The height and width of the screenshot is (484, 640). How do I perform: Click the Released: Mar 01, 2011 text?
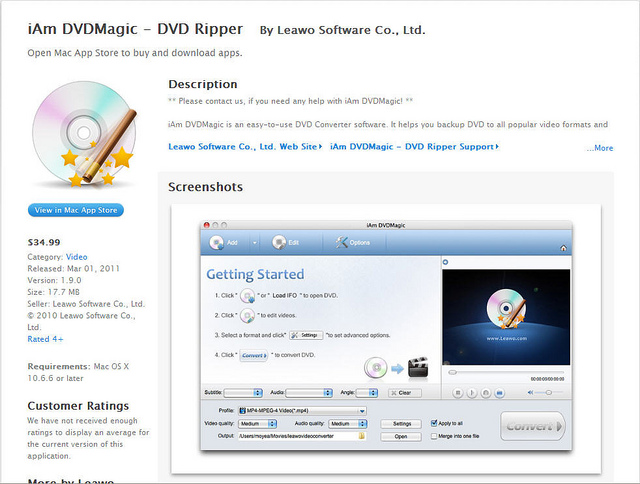tap(73, 269)
